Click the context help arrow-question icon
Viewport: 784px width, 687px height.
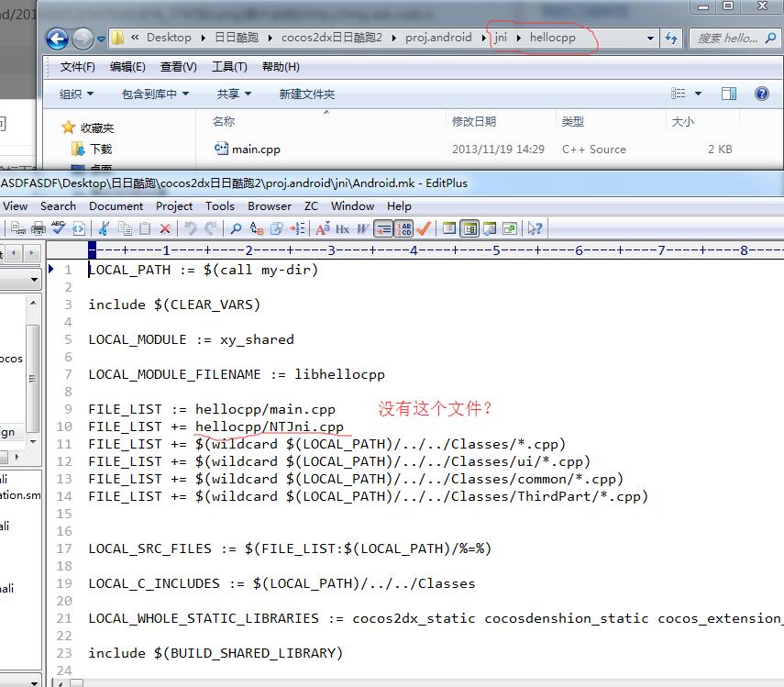click(x=535, y=228)
